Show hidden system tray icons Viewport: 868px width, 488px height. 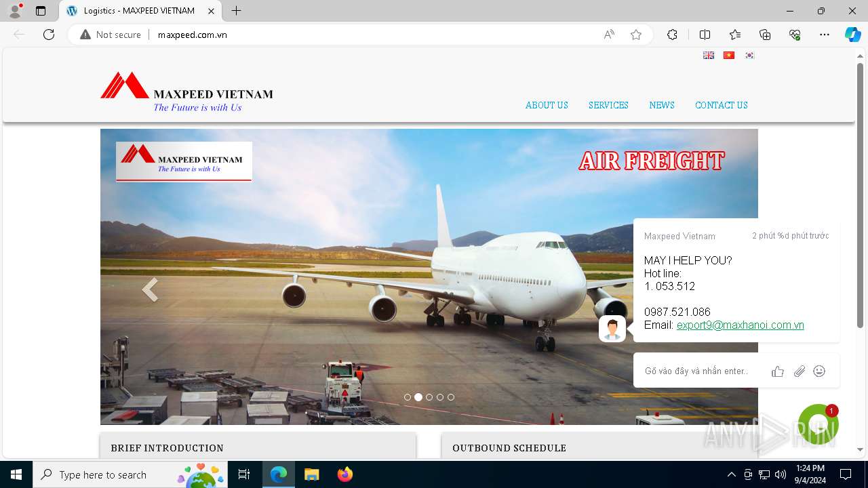pos(731,474)
